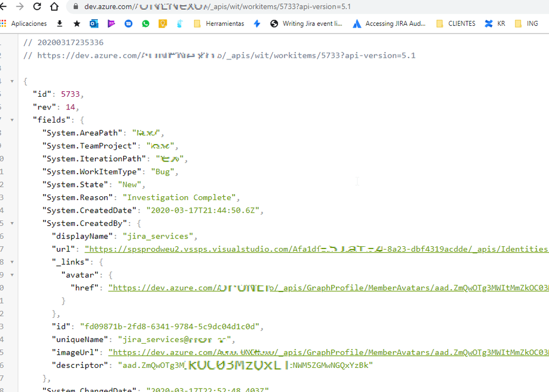The height and width of the screenshot is (392, 549).
Task: Open the Confluence KR bookmark
Action: [495, 24]
